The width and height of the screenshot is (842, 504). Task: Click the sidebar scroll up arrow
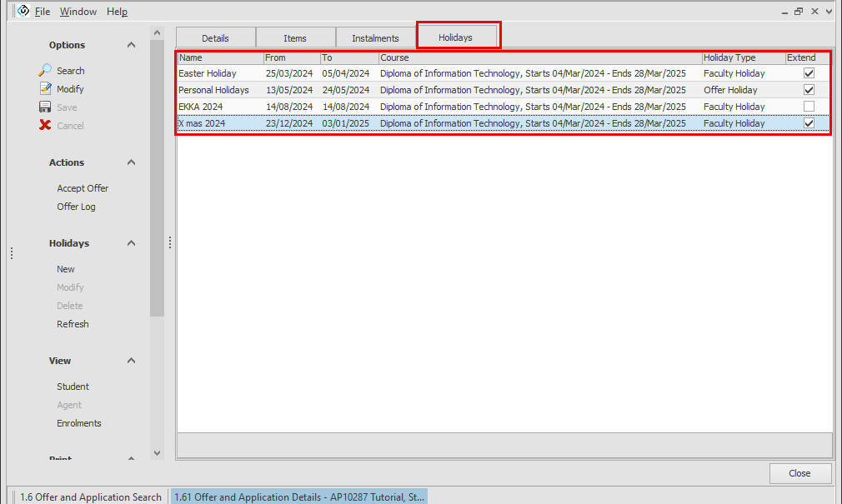(157, 32)
